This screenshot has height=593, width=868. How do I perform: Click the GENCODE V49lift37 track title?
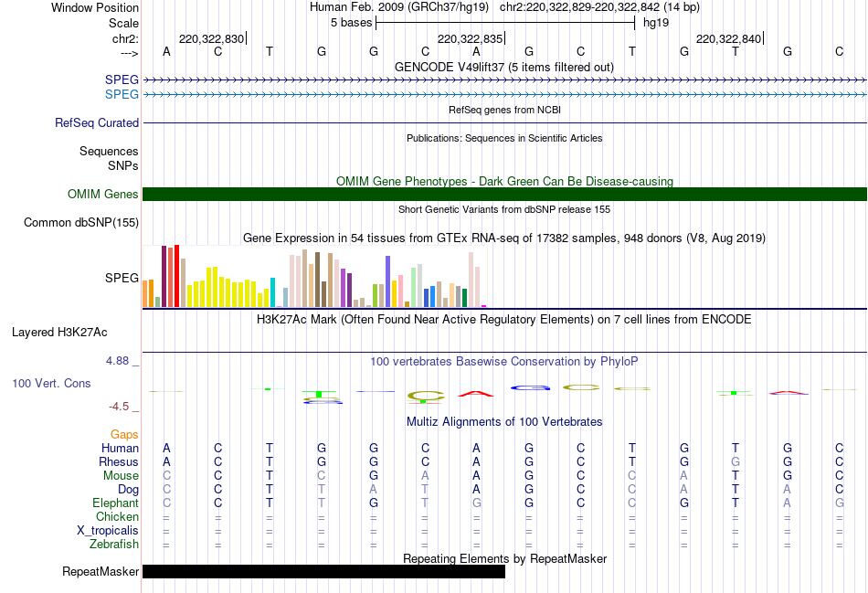point(504,67)
